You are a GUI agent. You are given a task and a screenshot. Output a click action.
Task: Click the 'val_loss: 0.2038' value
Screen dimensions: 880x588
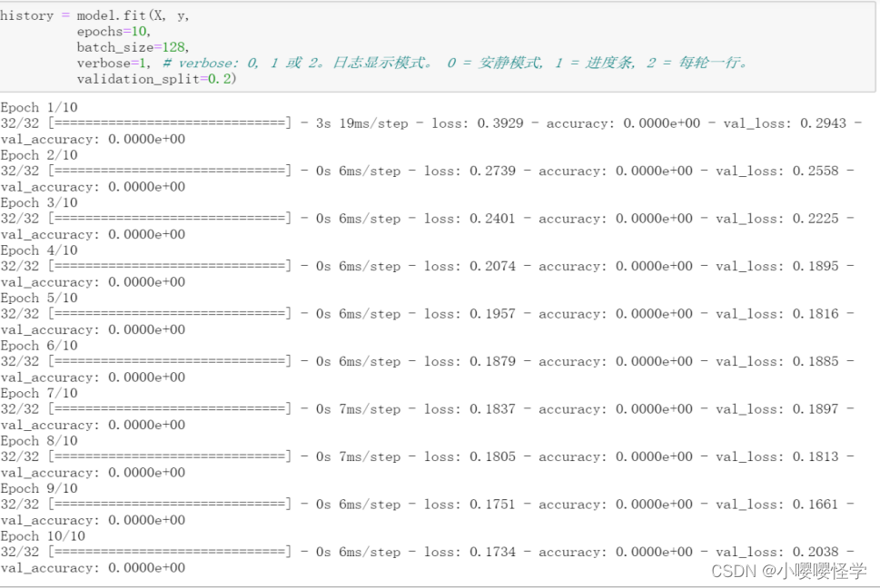click(x=776, y=552)
